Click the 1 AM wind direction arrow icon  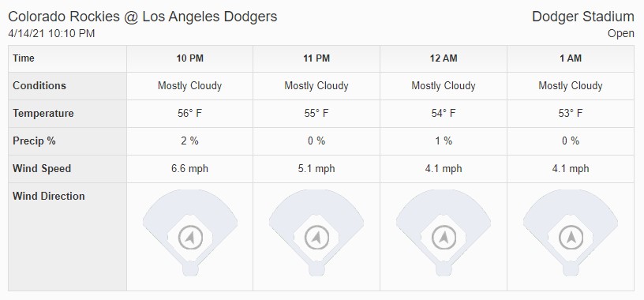571,237
